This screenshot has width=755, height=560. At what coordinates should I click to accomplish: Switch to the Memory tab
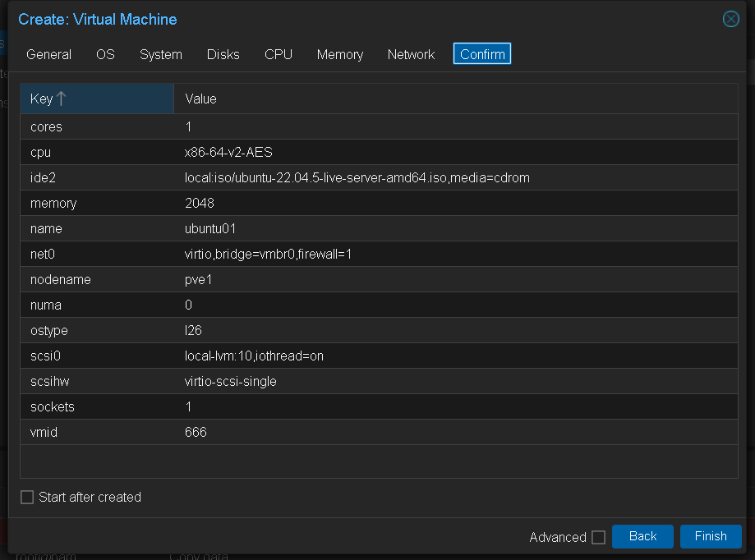pos(340,54)
